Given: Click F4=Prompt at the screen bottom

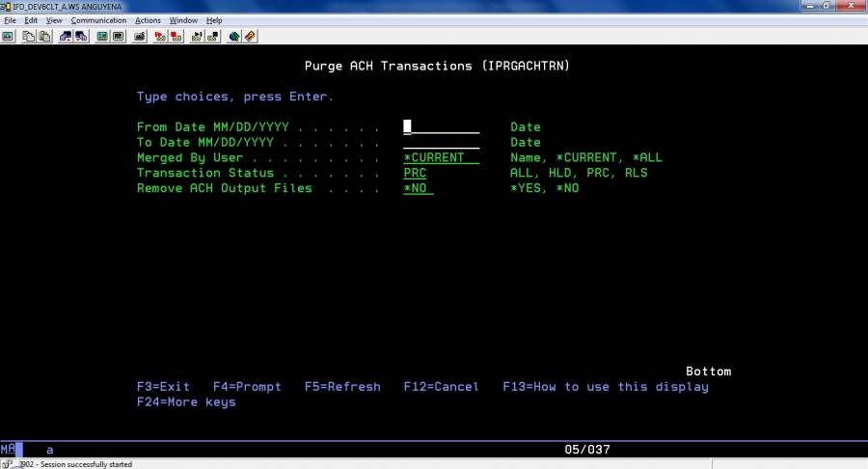Looking at the screenshot, I should tap(247, 387).
